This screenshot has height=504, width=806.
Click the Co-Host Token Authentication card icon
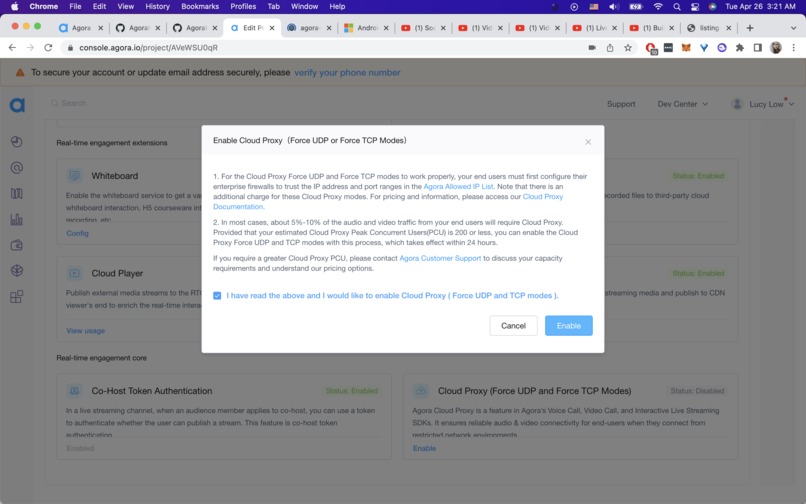pyautogui.click(x=75, y=391)
